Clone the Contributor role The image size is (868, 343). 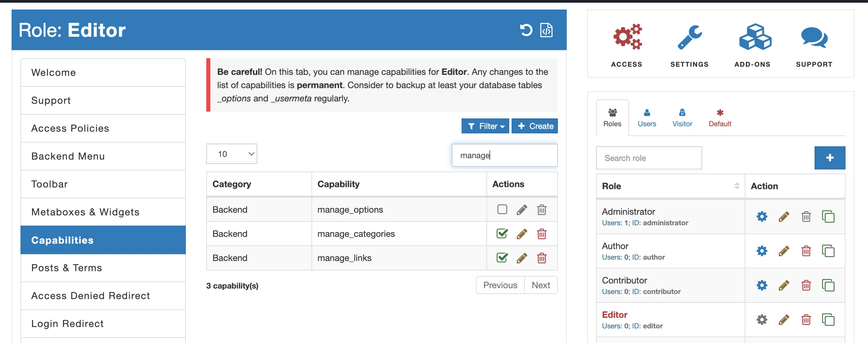[x=828, y=285]
